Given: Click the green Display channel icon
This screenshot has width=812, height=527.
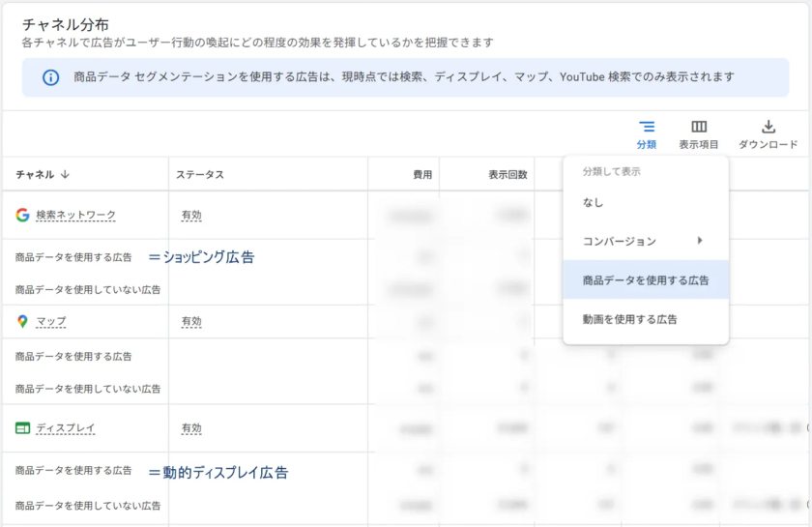Looking at the screenshot, I should (22, 427).
